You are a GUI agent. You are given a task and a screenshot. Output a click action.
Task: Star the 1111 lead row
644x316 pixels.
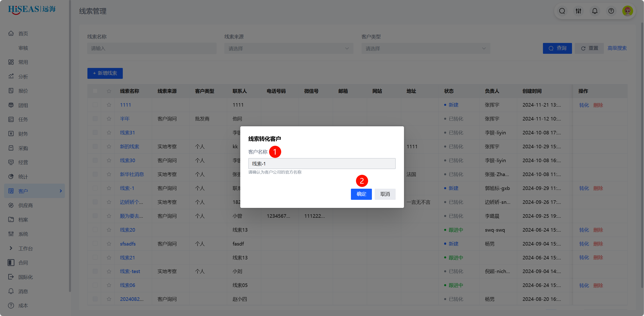109,105
